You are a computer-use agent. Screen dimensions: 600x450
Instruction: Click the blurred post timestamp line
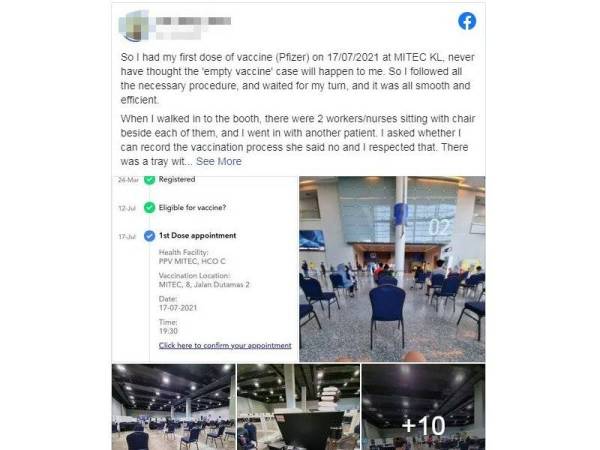pos(178,34)
